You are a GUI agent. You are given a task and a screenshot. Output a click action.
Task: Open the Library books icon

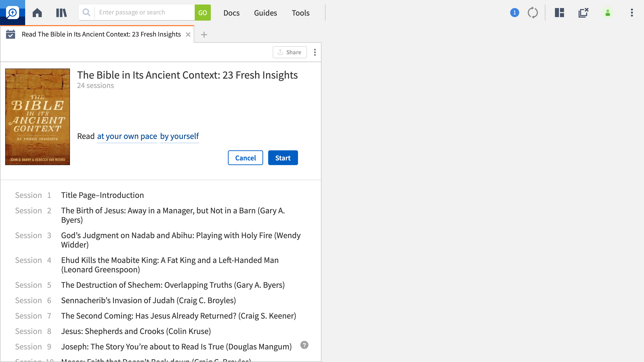61,13
